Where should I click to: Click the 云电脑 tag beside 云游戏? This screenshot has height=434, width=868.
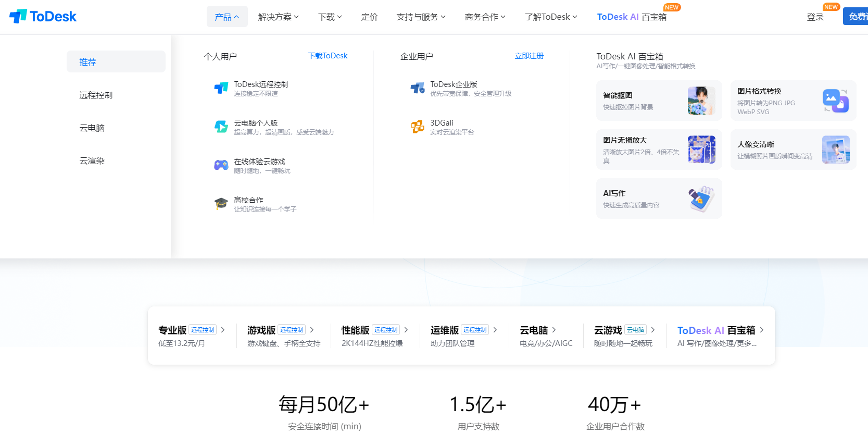click(x=635, y=330)
